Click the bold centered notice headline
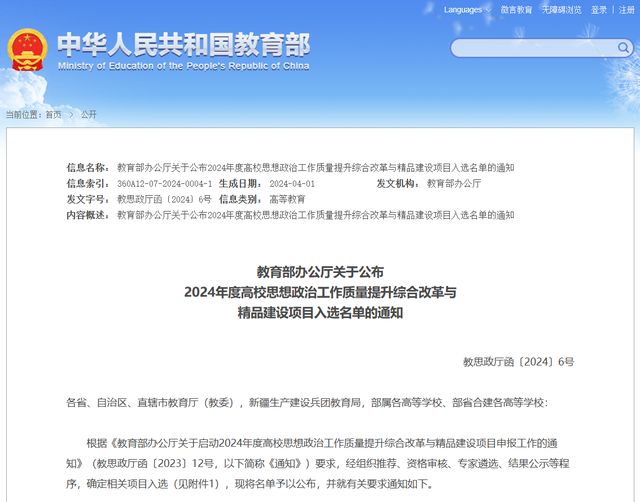The image size is (640, 502). [319, 292]
